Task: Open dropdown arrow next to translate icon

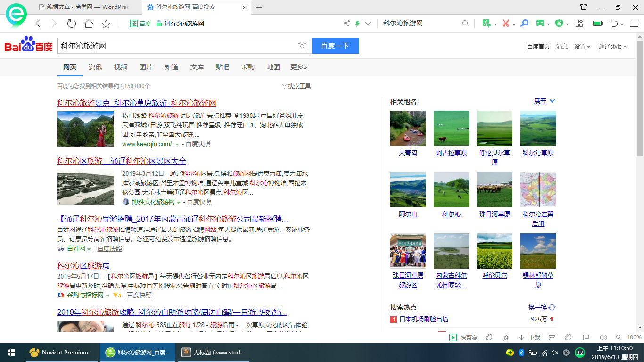Action: (495, 24)
